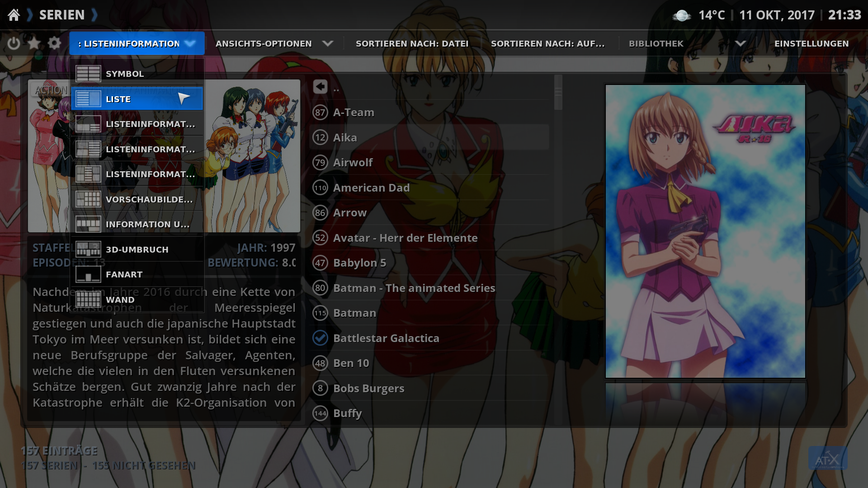Go to the Home screen icon
Image resolution: width=868 pixels, height=488 pixels.
pyautogui.click(x=14, y=15)
